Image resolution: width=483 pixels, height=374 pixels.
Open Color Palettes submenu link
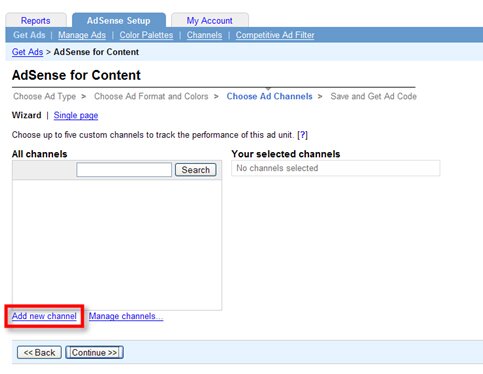pos(146,35)
